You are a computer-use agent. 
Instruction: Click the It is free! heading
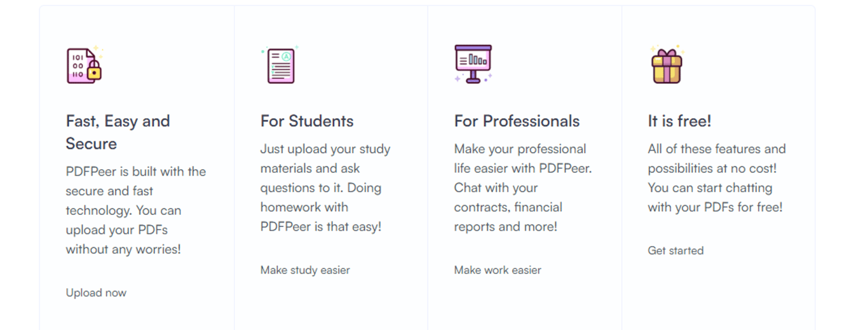coord(679,121)
